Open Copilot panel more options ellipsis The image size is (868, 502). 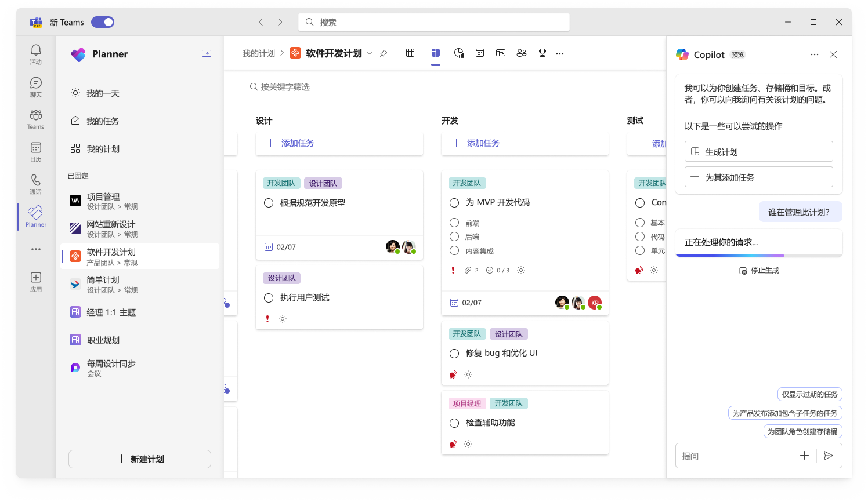click(x=815, y=54)
